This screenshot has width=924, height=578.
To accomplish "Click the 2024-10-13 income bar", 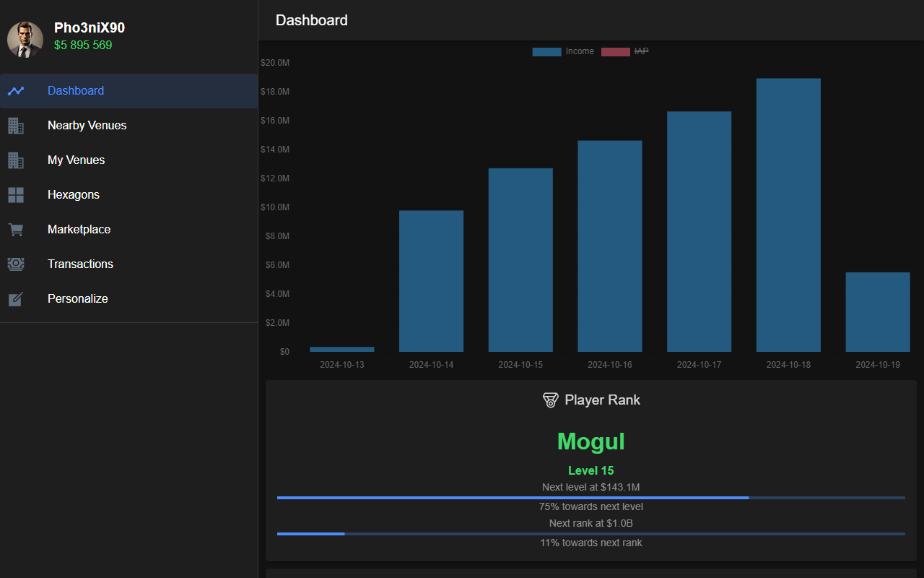I will tap(342, 350).
